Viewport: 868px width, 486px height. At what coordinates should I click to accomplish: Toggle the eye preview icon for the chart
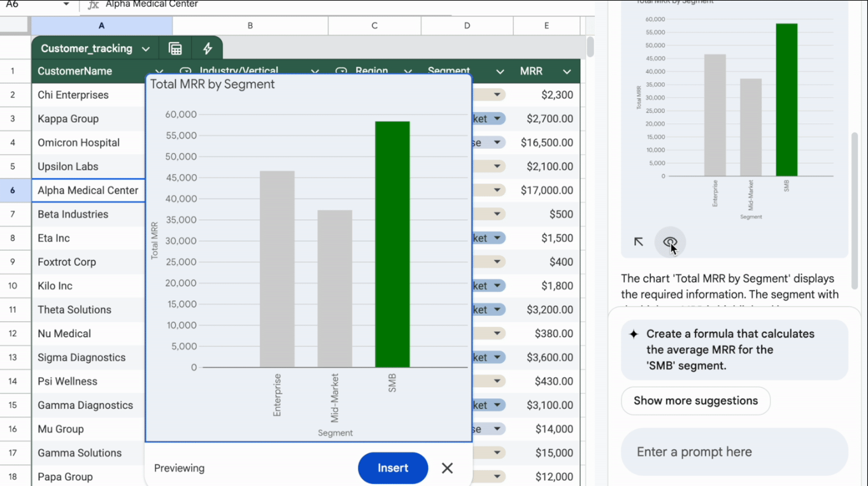click(x=670, y=242)
